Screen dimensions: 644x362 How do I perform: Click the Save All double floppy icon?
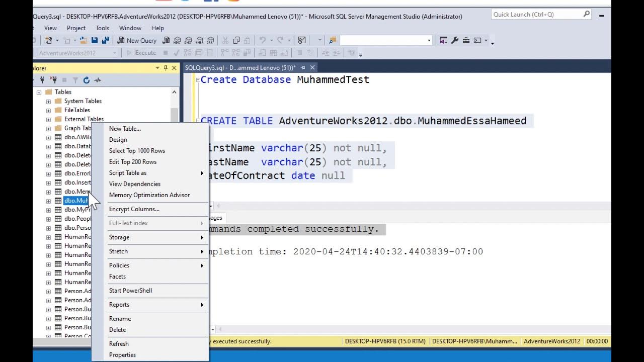pos(106,40)
